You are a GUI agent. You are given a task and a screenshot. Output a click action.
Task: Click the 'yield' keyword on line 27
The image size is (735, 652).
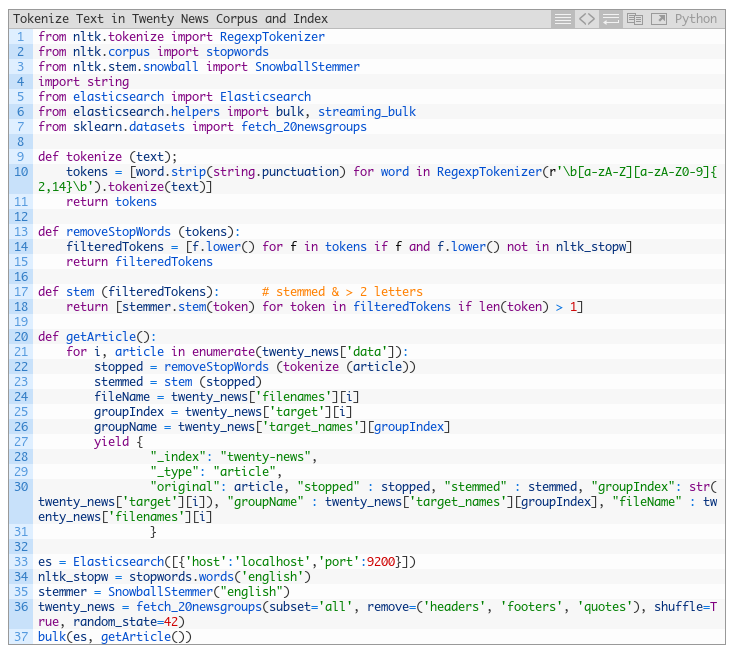111,442
